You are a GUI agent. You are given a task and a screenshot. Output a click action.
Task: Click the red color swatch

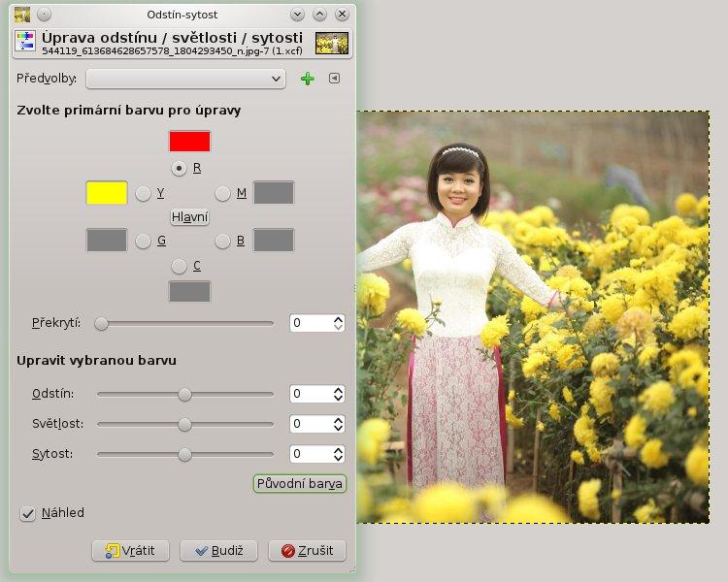click(189, 141)
